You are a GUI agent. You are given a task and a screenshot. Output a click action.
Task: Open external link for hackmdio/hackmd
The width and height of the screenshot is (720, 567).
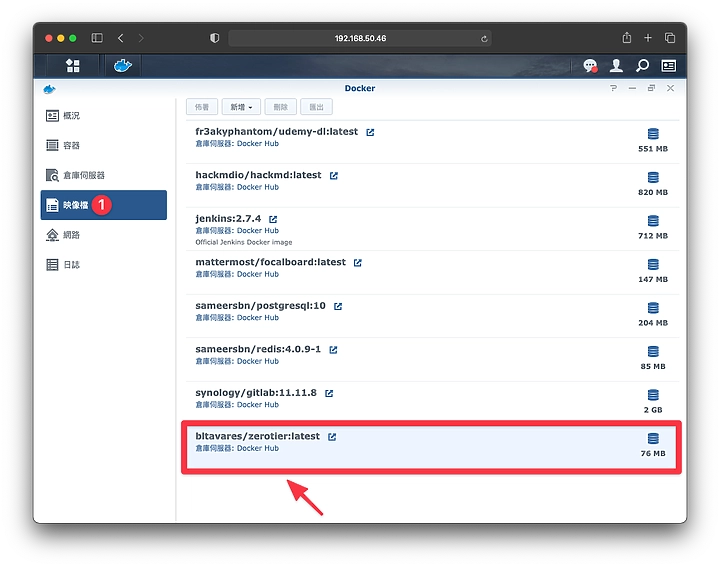[x=334, y=176]
